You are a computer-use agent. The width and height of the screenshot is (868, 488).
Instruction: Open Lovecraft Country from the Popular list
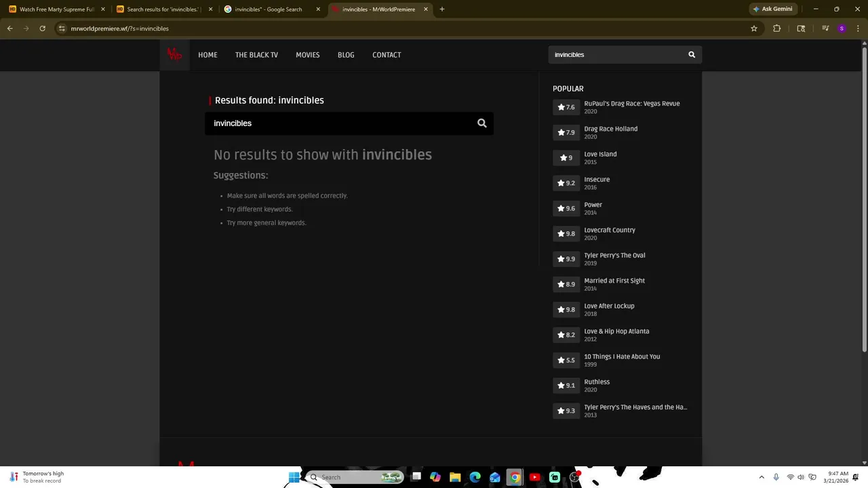610,230
